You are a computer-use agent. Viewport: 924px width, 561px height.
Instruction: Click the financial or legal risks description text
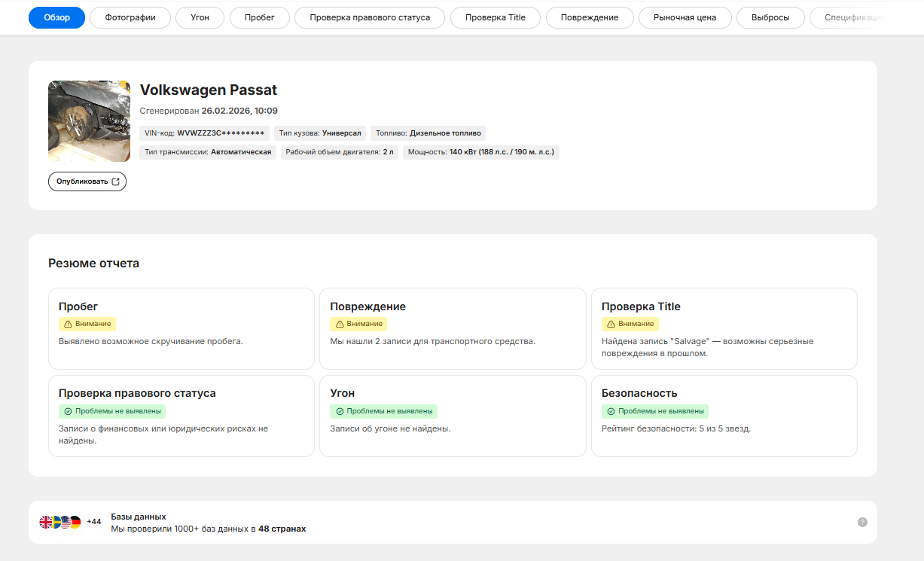pyautogui.click(x=163, y=434)
